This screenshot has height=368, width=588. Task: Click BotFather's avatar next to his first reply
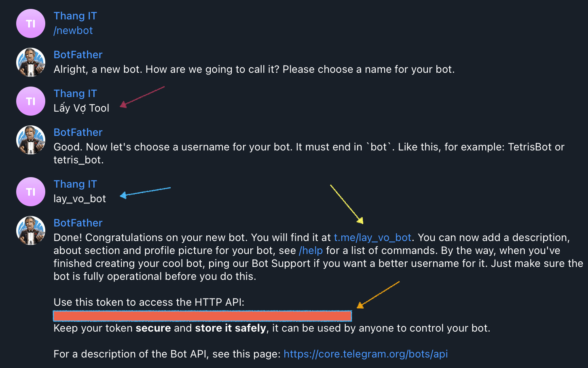(x=30, y=62)
